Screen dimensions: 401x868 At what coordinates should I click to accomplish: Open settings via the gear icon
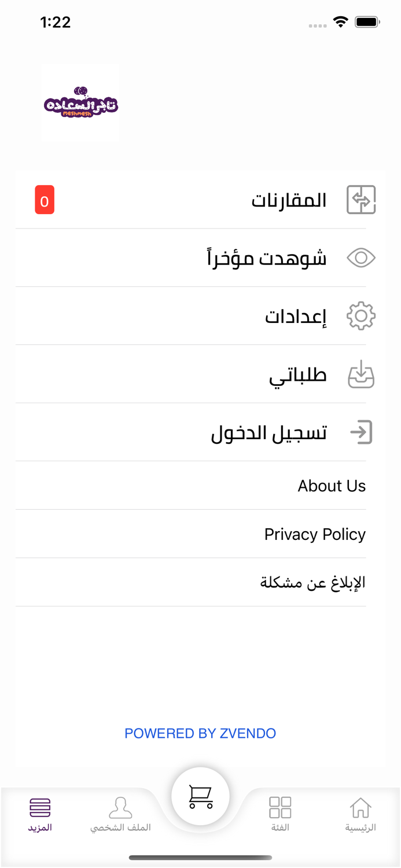point(360,316)
